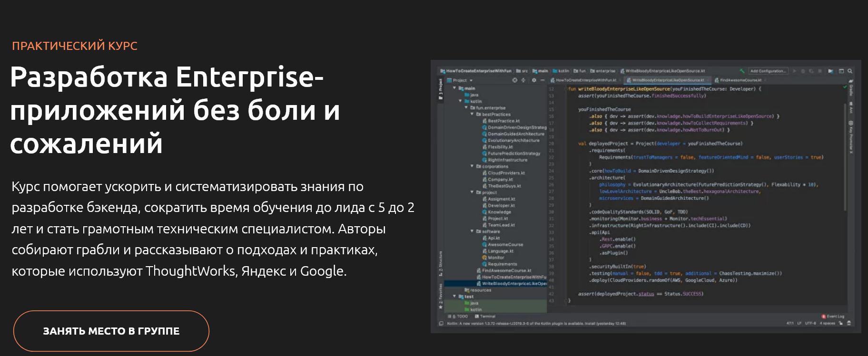Click the Favorites star icon on left stripe
Image resolution: width=868 pixels, height=356 pixels.
point(441,307)
